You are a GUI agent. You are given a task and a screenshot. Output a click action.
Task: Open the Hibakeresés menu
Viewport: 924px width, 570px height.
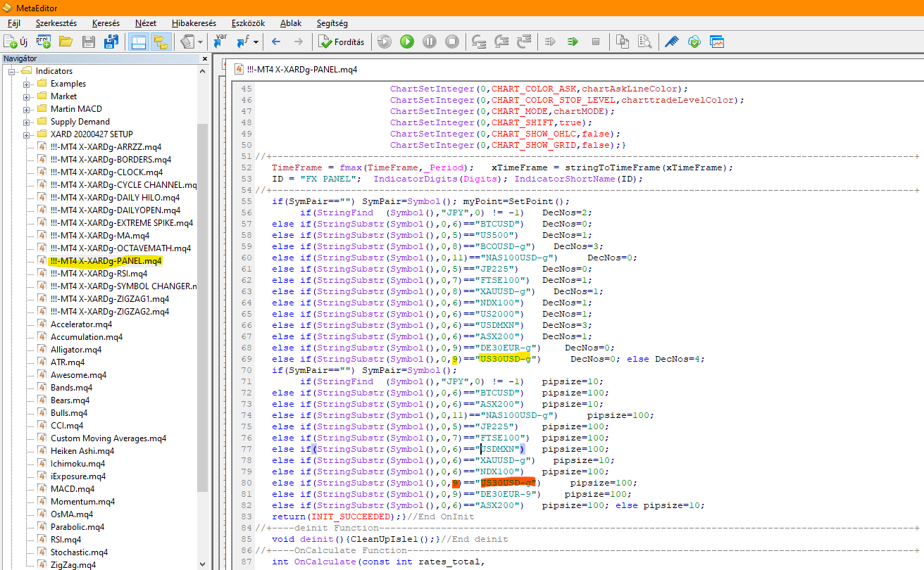194,23
